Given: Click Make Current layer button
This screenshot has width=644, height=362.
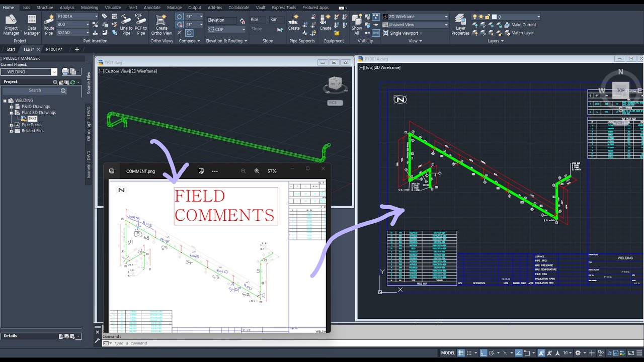Looking at the screenshot, I should coord(519,25).
